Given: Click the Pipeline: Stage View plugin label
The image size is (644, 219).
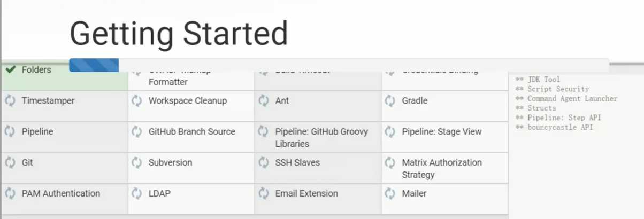Looking at the screenshot, I should pos(442,131).
